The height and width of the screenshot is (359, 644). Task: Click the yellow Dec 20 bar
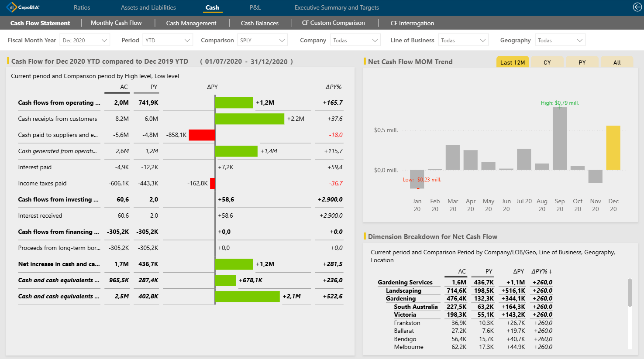(x=613, y=148)
